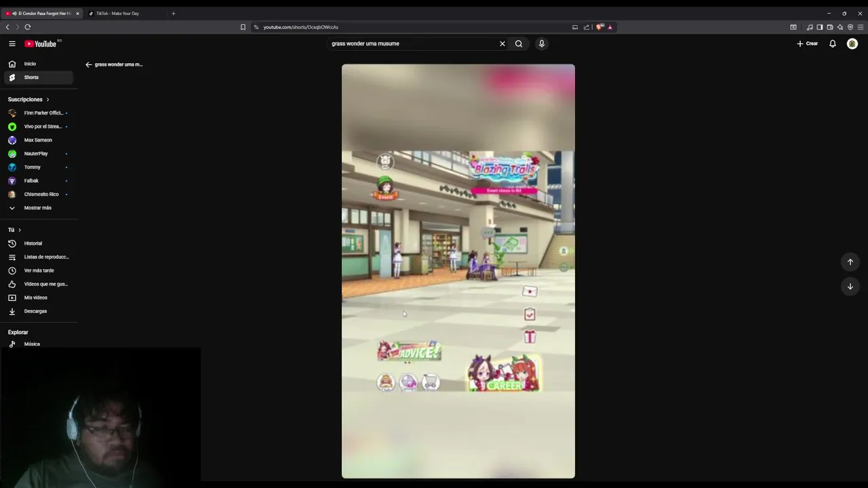The image size is (868, 488).
Task: Open NauterPlay channel
Action: (39, 153)
